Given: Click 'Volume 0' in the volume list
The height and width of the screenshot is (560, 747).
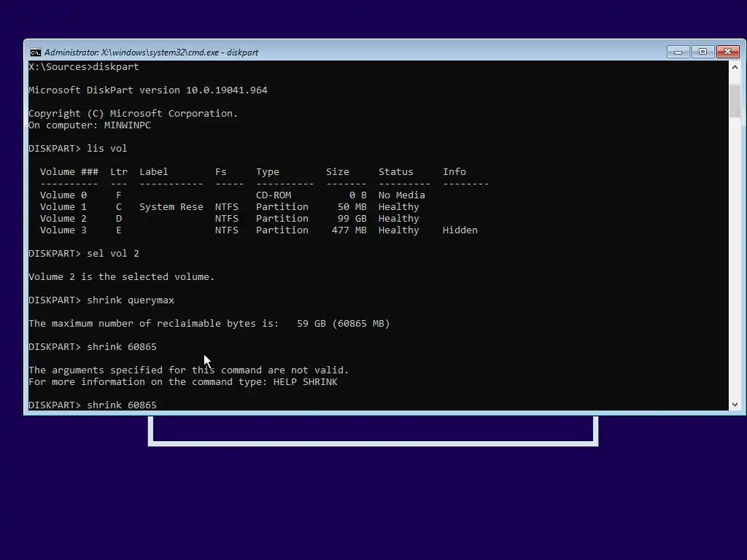Looking at the screenshot, I should tap(63, 195).
